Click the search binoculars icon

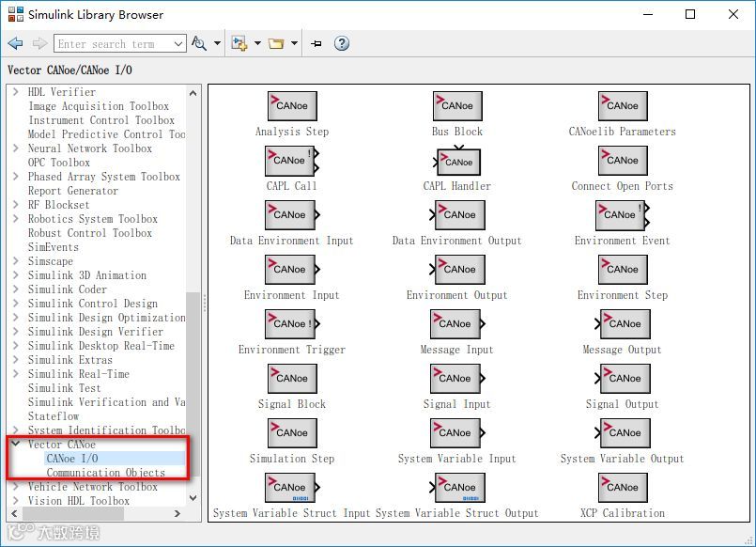[x=199, y=43]
